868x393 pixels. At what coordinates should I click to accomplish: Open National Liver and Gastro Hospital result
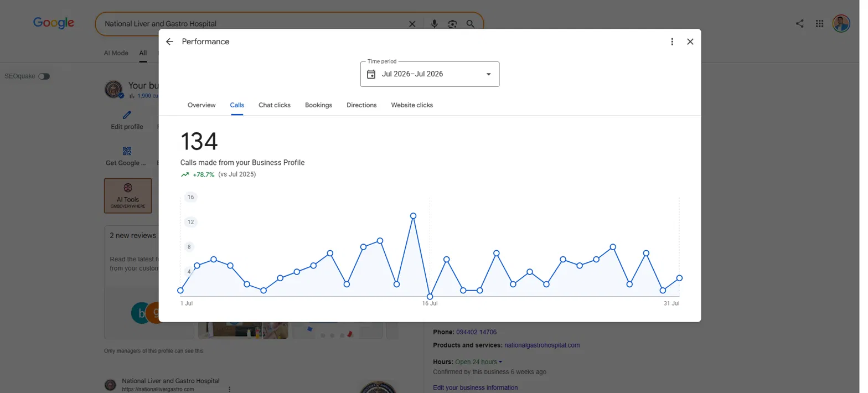170,381
